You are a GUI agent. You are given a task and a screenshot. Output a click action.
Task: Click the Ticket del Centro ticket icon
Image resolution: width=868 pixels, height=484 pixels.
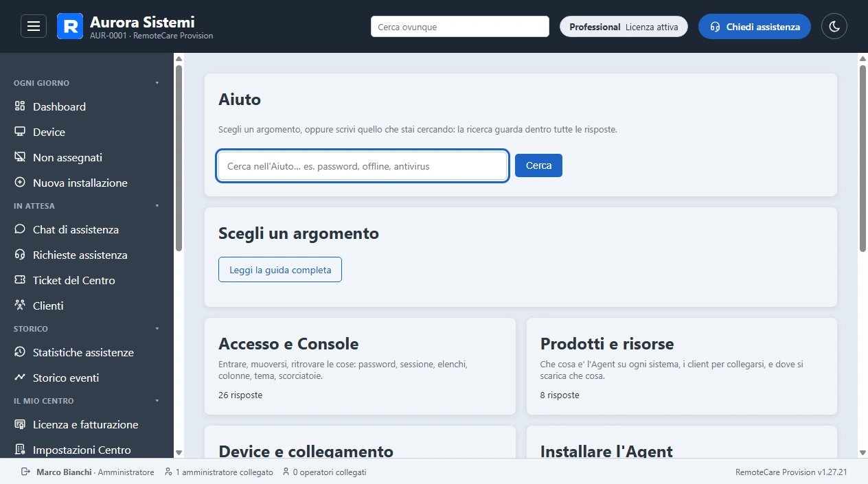(20, 280)
